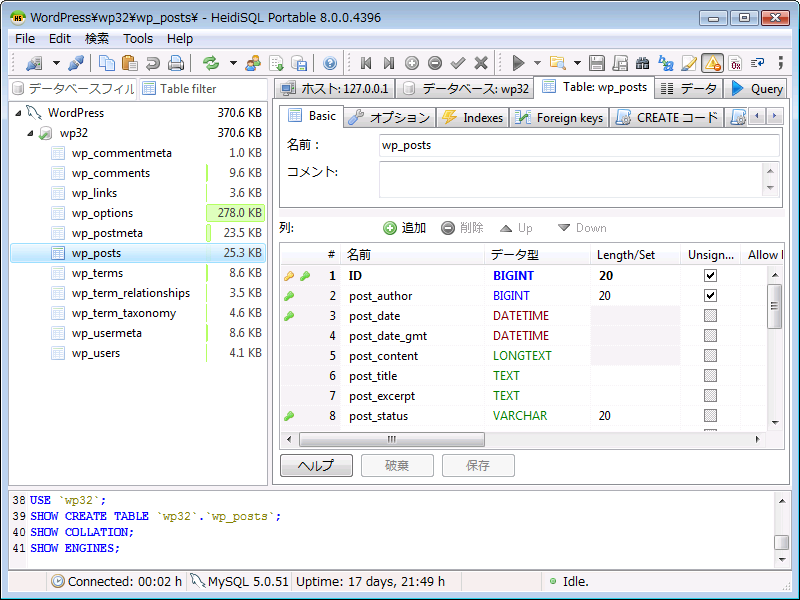Click the toolbar pencil icon

689,63
